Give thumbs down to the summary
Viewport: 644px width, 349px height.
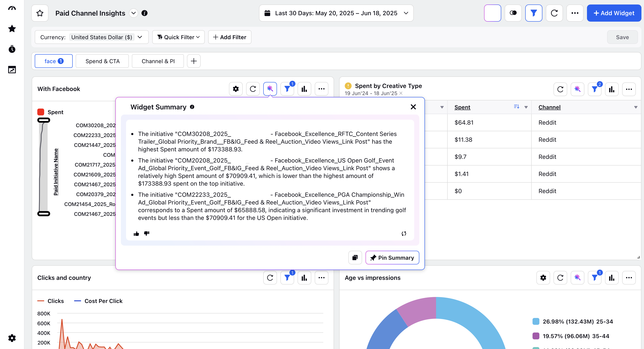146,233
